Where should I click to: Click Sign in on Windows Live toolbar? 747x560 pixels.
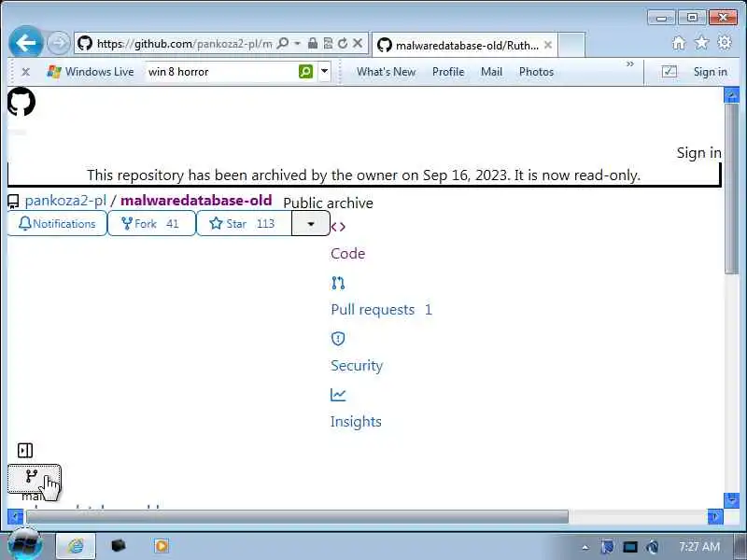pyautogui.click(x=710, y=72)
